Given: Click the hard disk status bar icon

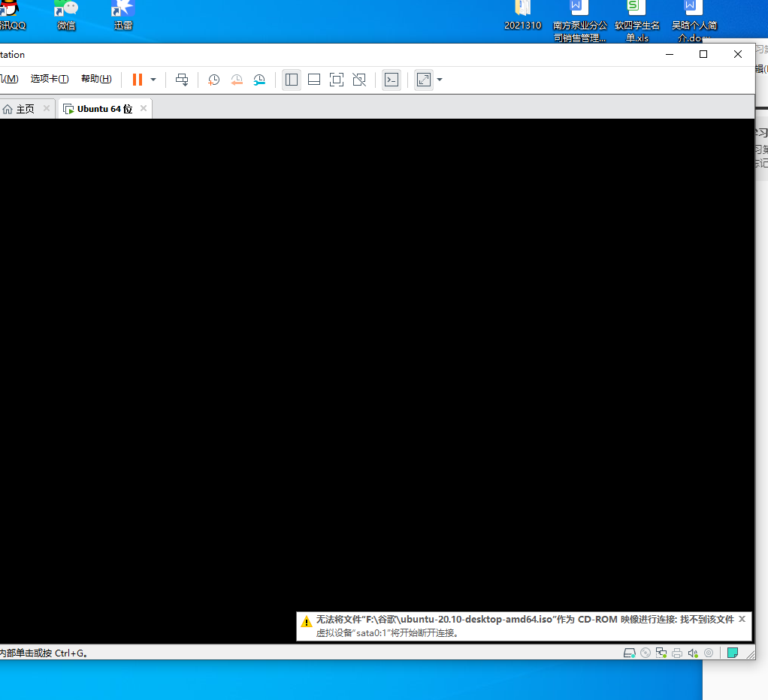Looking at the screenshot, I should tap(630, 653).
